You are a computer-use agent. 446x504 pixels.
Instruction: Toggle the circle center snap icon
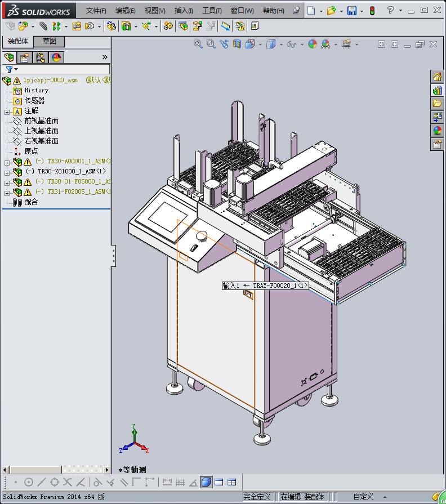click(29, 482)
